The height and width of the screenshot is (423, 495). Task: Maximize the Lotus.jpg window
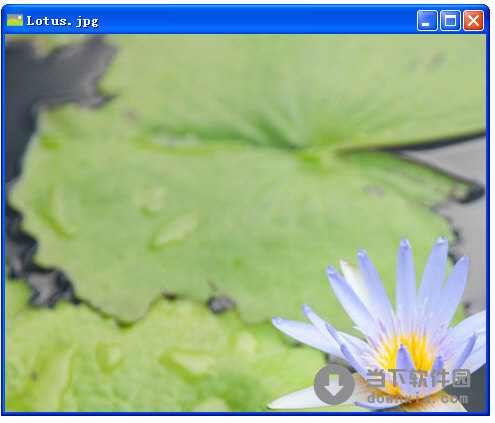pos(450,21)
